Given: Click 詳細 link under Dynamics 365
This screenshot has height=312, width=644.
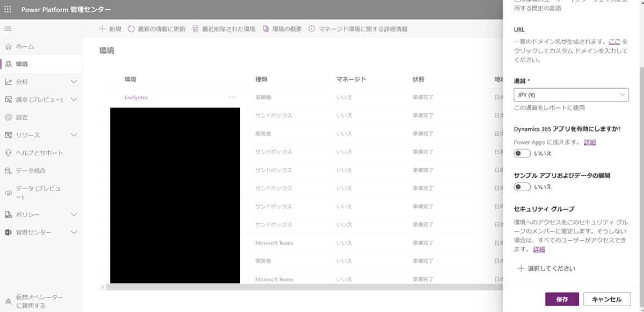Looking at the screenshot, I should click(590, 142).
